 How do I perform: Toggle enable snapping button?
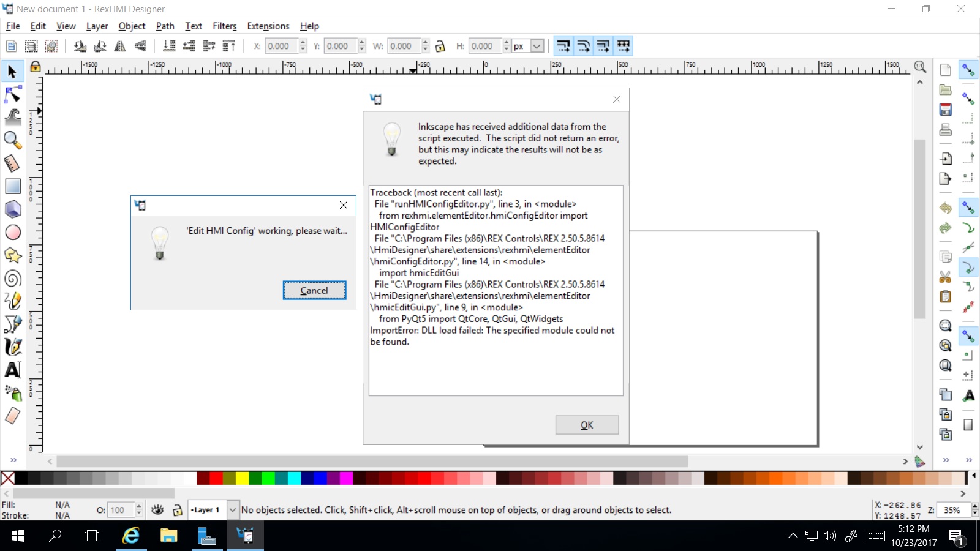[968, 70]
